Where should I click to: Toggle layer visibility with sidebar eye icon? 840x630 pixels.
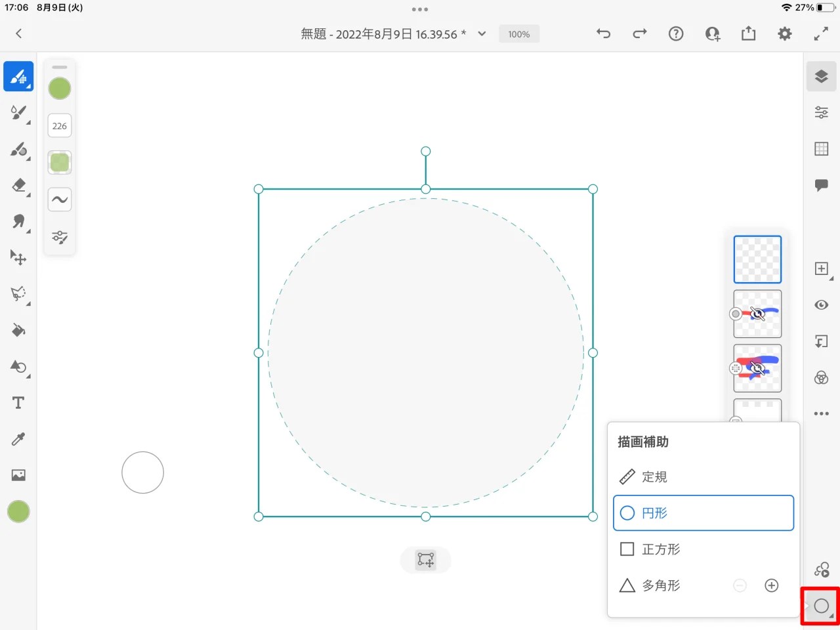[821, 304]
